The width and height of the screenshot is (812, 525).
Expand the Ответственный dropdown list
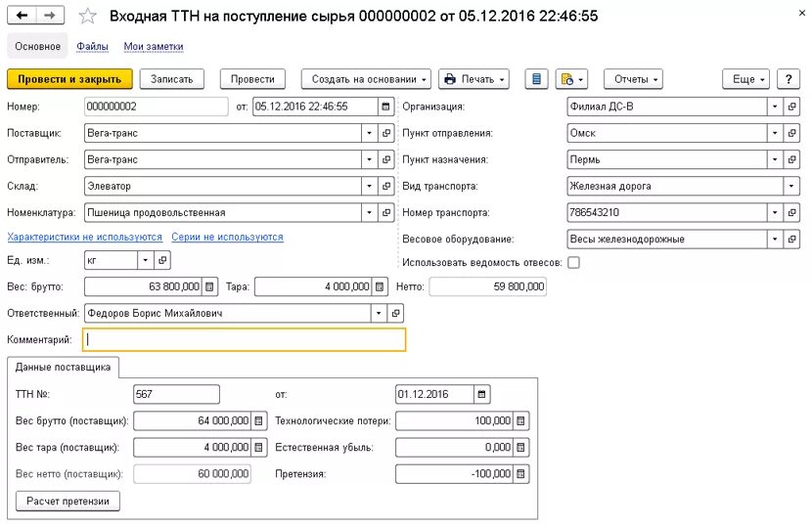point(379,313)
